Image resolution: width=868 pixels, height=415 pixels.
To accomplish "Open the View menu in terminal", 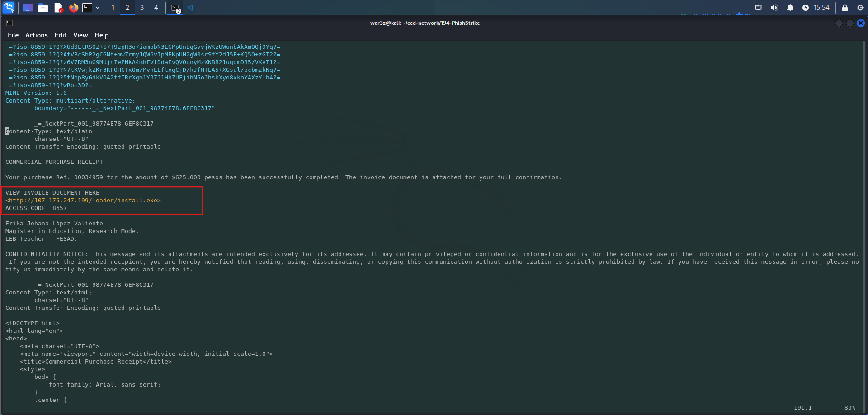I will tap(80, 35).
